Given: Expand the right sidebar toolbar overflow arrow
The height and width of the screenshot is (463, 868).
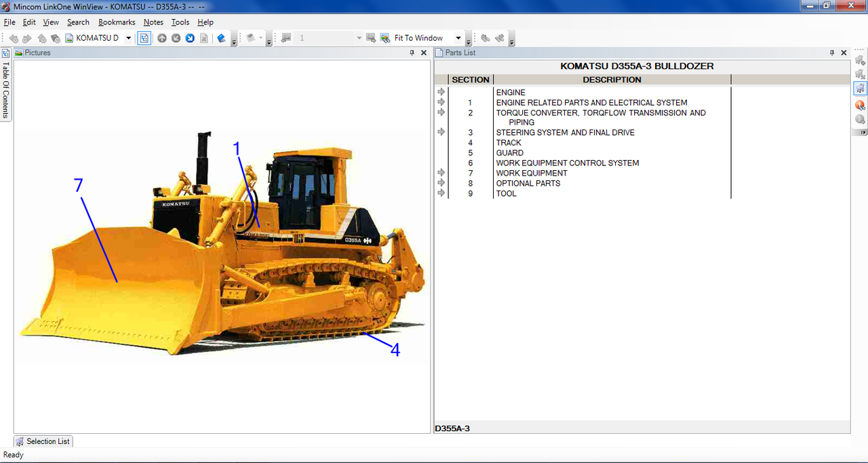Looking at the screenshot, I should point(863,132).
